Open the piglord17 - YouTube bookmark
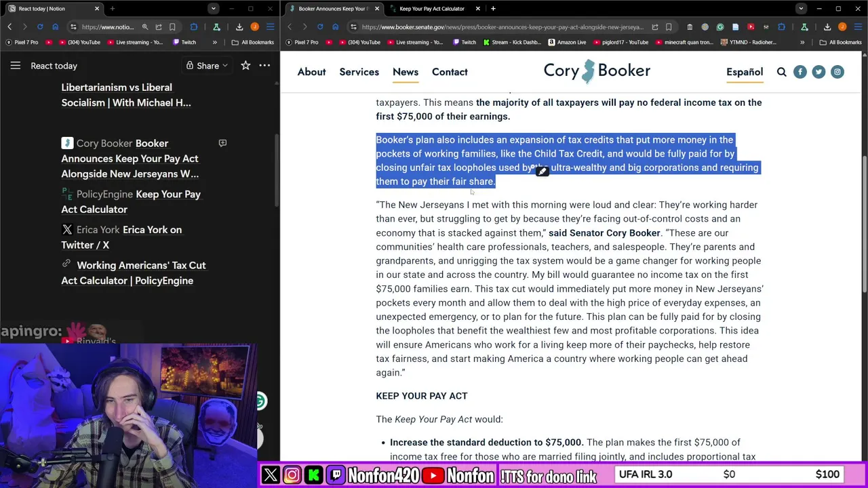This screenshot has height=488, width=868. (620, 42)
